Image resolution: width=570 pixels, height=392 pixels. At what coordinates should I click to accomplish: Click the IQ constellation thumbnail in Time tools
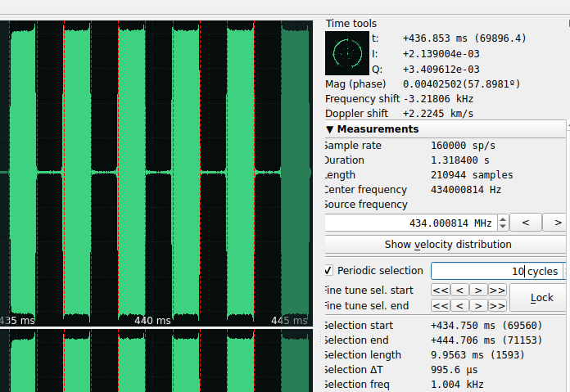[x=346, y=53]
